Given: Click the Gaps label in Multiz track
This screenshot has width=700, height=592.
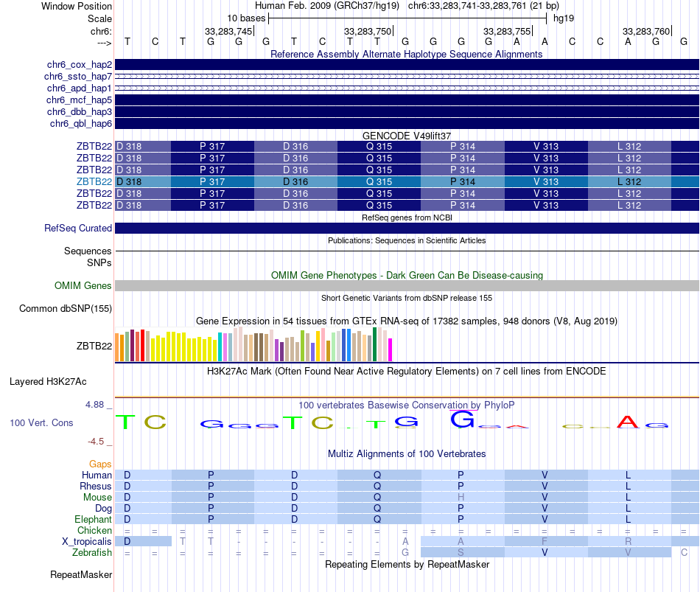Looking at the screenshot, I should [x=100, y=464].
